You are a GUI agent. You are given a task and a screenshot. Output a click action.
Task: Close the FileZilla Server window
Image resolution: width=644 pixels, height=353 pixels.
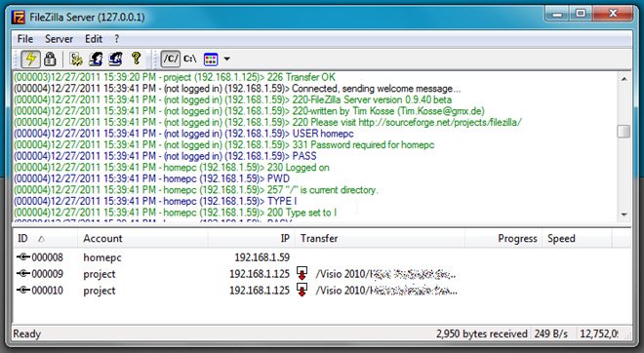613,14
